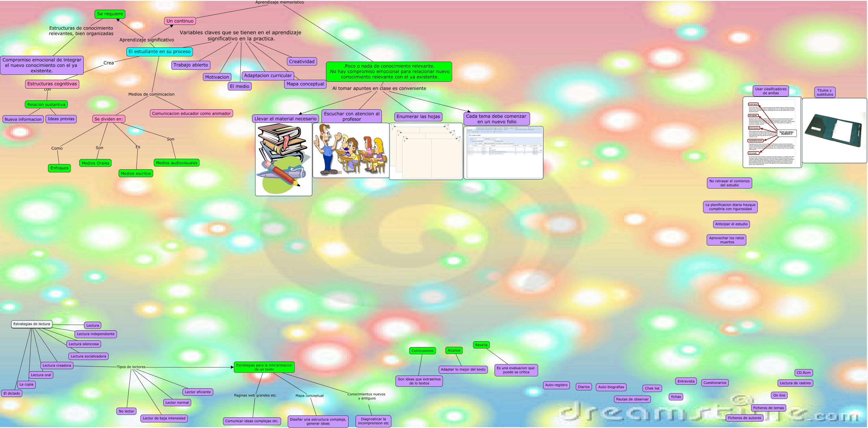Click the teacher with students cartoon image

tap(351, 150)
